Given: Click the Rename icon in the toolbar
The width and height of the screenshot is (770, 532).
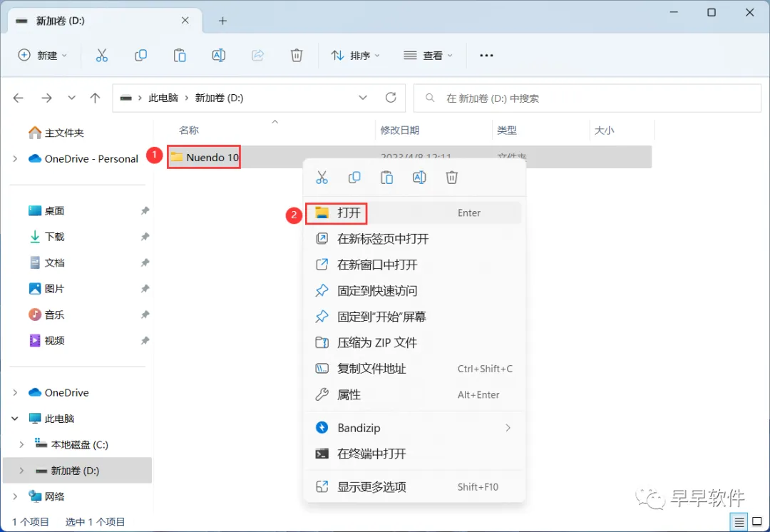Looking at the screenshot, I should [x=219, y=56].
